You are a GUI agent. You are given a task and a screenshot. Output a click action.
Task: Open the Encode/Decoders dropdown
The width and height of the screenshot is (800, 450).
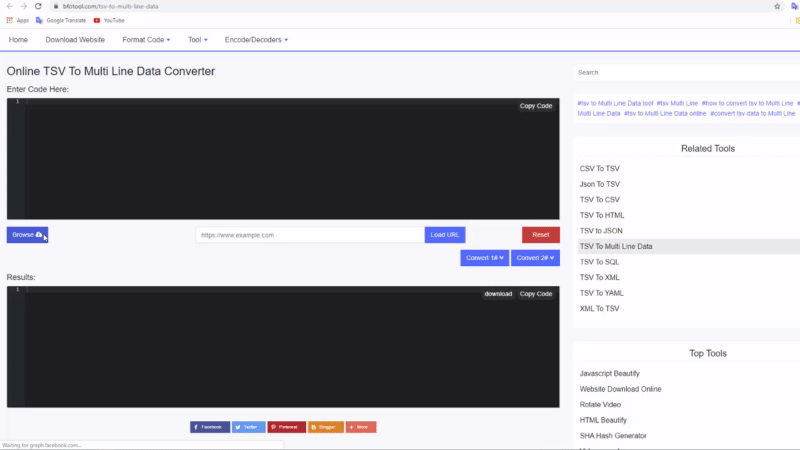click(x=257, y=40)
